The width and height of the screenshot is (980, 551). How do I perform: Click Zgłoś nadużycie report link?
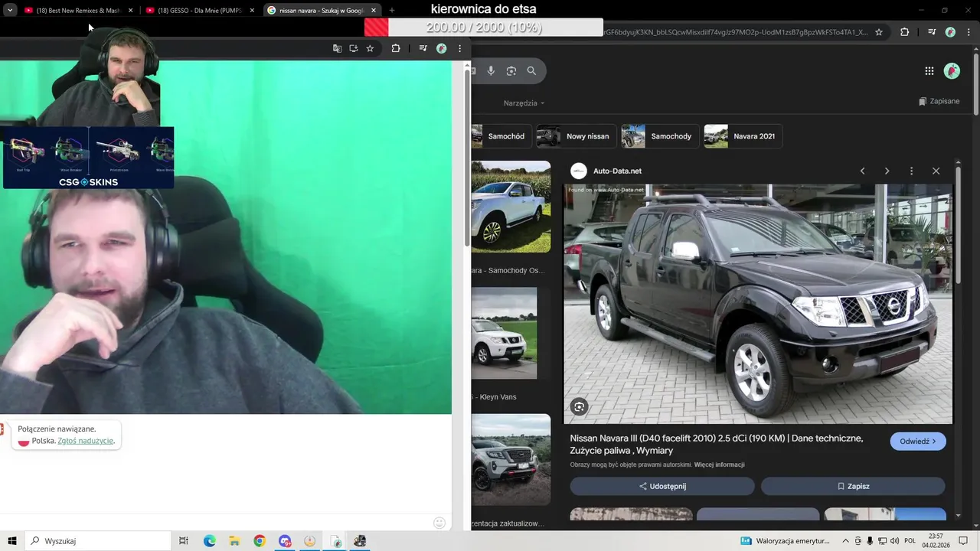tap(86, 441)
